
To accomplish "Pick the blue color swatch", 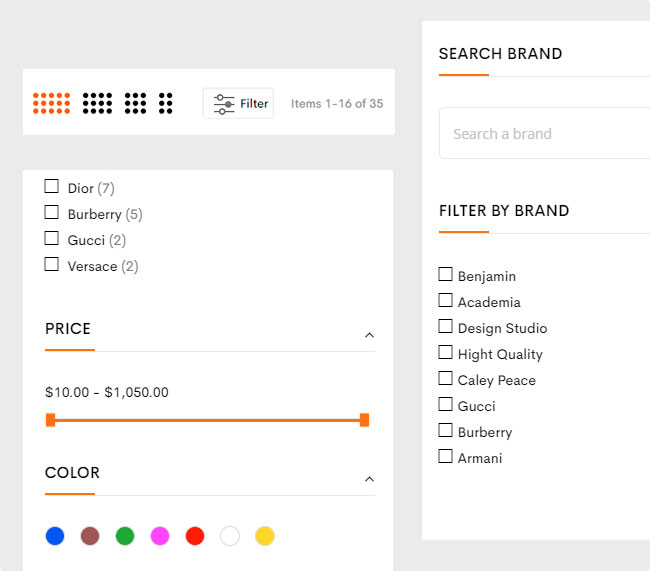I will point(55,536).
